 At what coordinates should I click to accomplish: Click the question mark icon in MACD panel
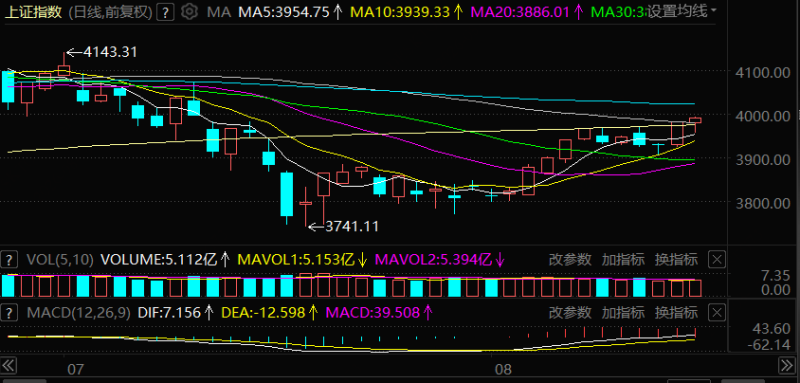[8, 313]
